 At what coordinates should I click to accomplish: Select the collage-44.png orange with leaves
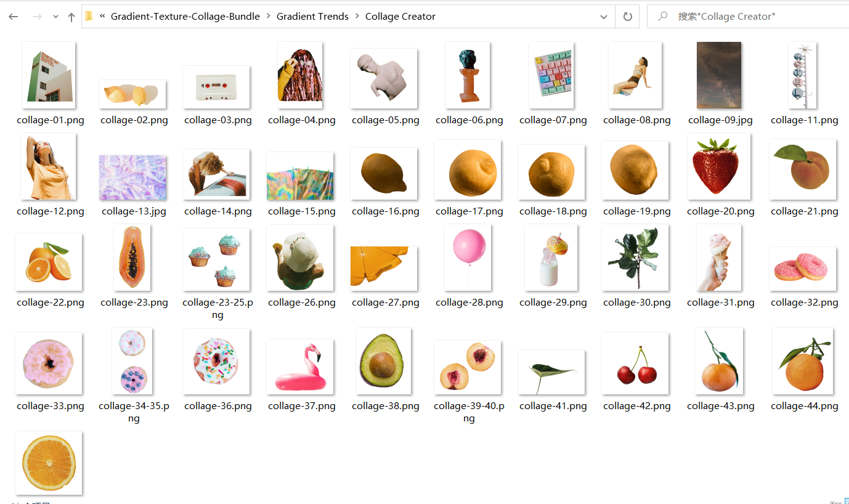click(x=803, y=361)
